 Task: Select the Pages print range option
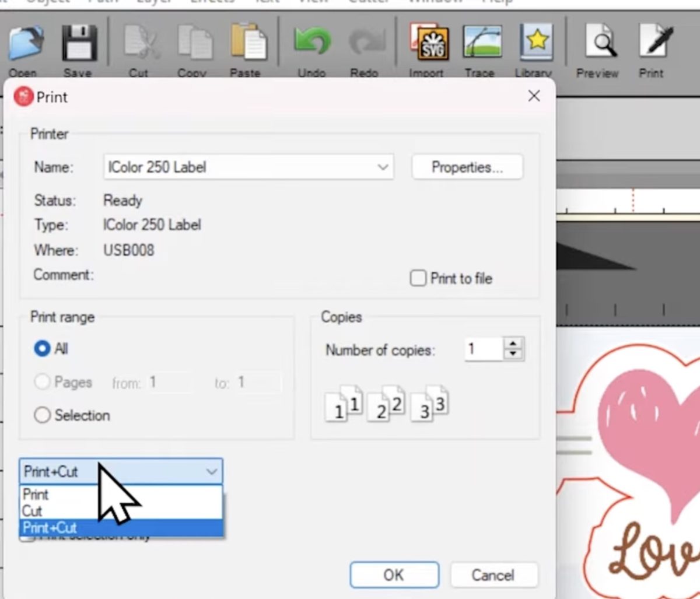(x=42, y=382)
